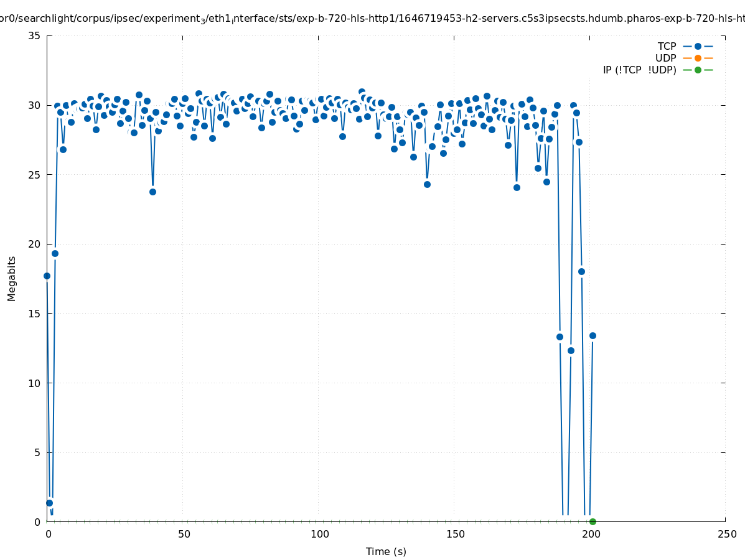This screenshot has width=745, height=560.
Task: Click the TCP point near 18 Megabits before 200s
Action: click(x=581, y=271)
